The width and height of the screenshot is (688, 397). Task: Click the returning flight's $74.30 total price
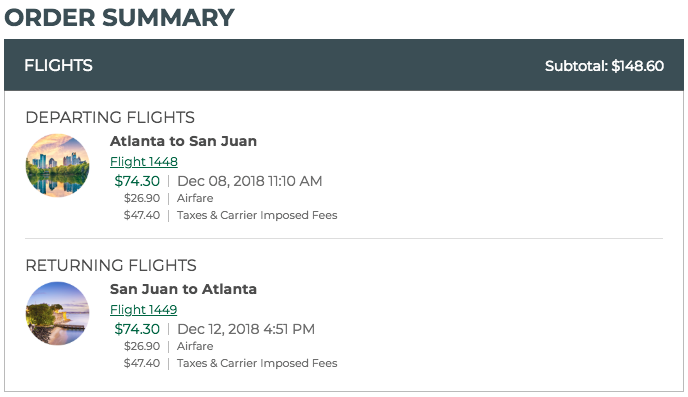[137, 329]
